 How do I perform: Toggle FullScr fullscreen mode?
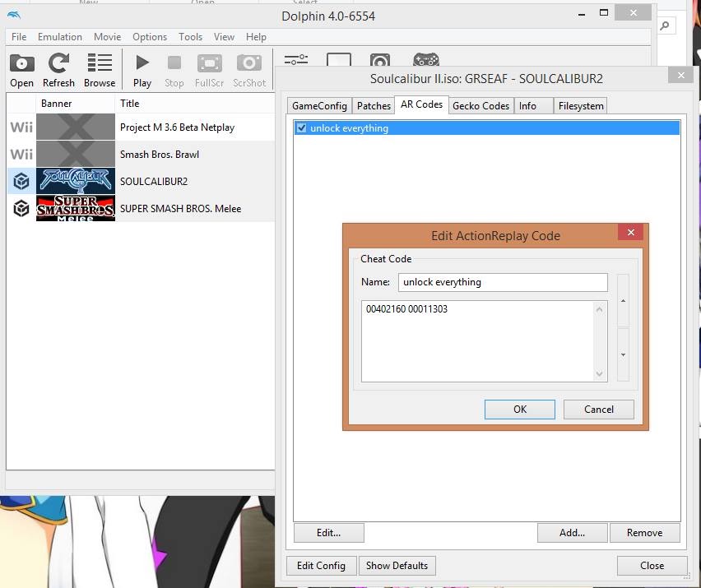(x=209, y=71)
